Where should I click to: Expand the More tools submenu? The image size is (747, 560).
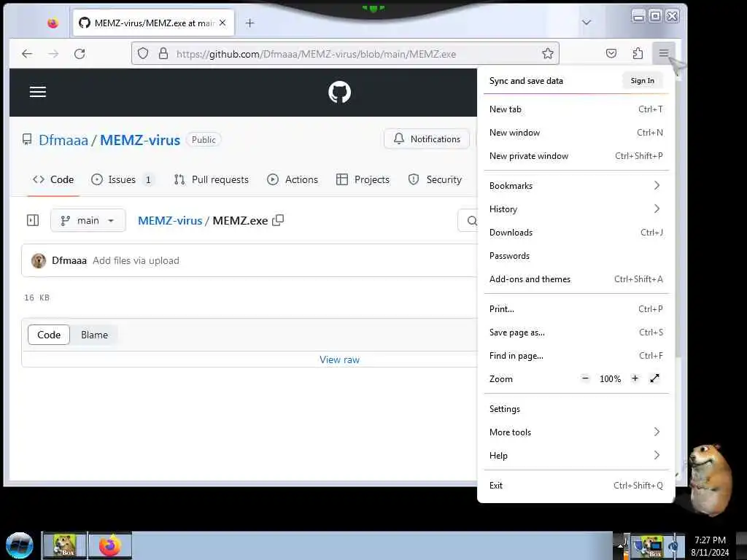pos(576,432)
